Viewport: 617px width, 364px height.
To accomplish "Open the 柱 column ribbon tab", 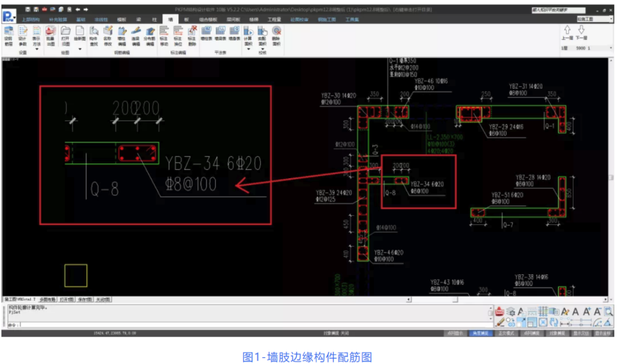I will (154, 19).
